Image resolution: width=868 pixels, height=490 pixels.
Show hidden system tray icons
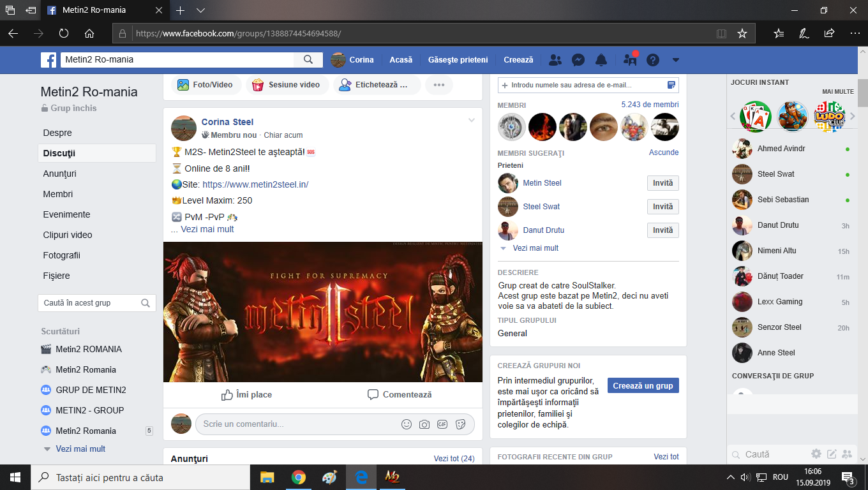[x=731, y=477]
